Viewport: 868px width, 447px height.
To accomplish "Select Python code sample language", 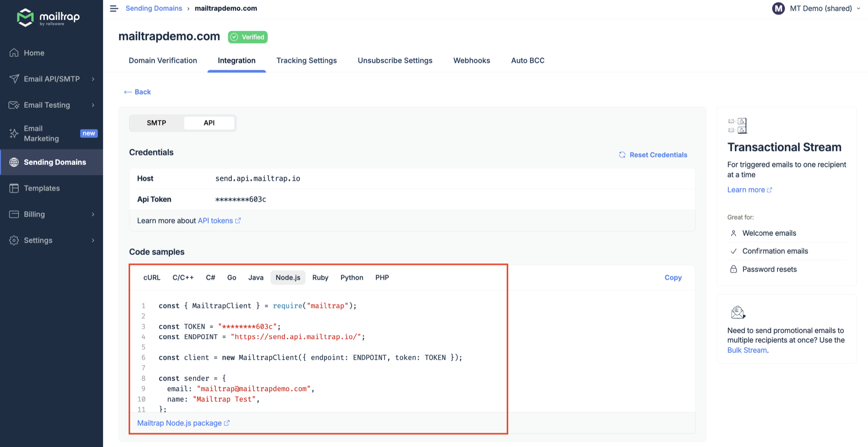I will point(352,278).
